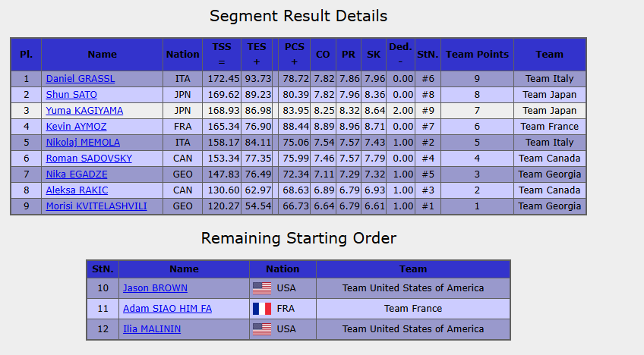Open Kevin AYMOZ skater link
This screenshot has width=644, height=355.
(x=76, y=127)
